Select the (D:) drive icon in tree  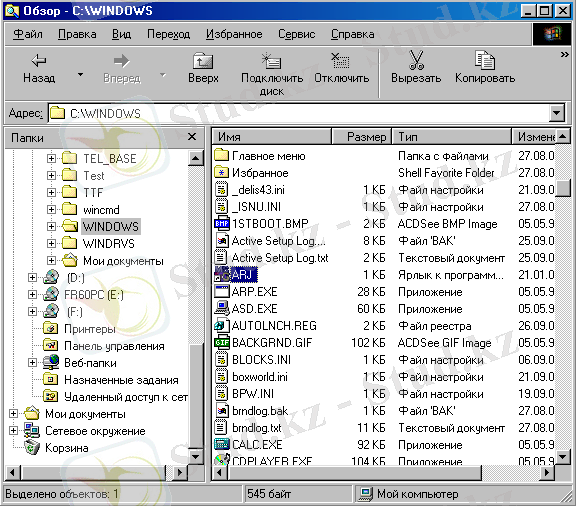coord(51,277)
